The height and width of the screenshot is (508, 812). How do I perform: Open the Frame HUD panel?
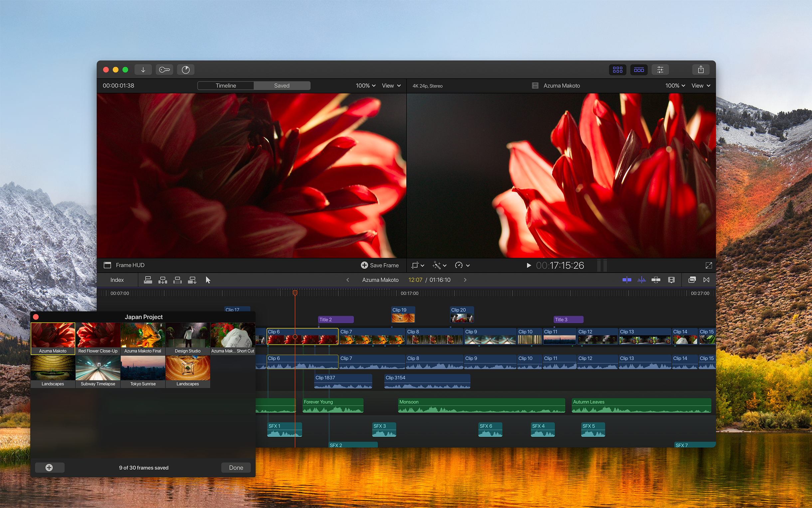click(x=123, y=265)
